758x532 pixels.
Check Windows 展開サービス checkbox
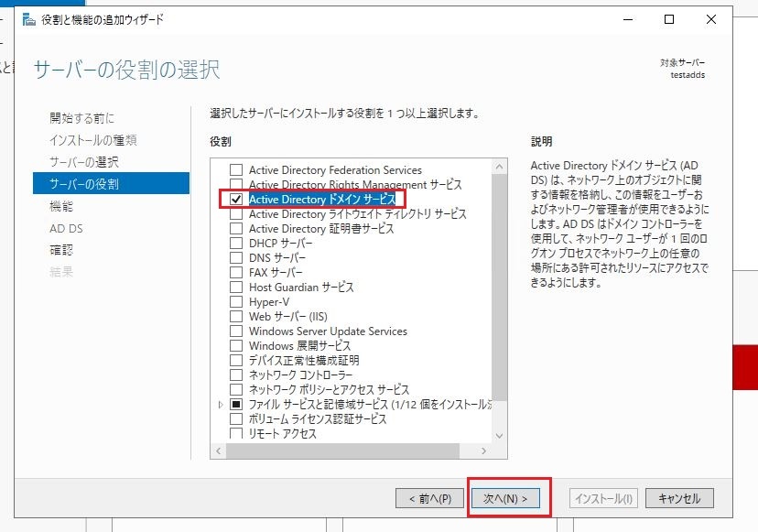click(236, 346)
